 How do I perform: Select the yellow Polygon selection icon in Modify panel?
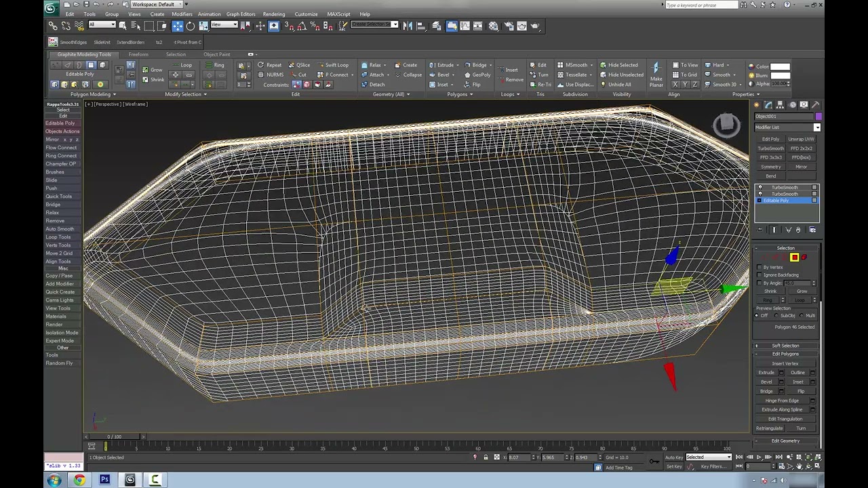click(x=794, y=258)
